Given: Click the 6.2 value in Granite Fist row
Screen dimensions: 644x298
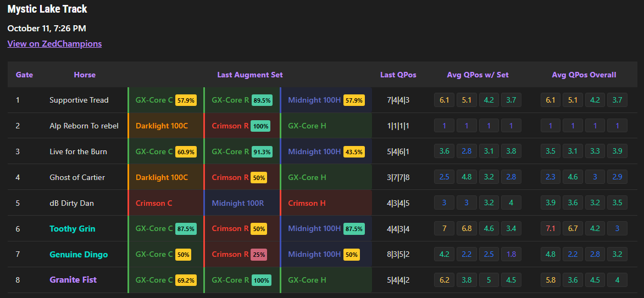Looking at the screenshot, I should coord(445,280).
